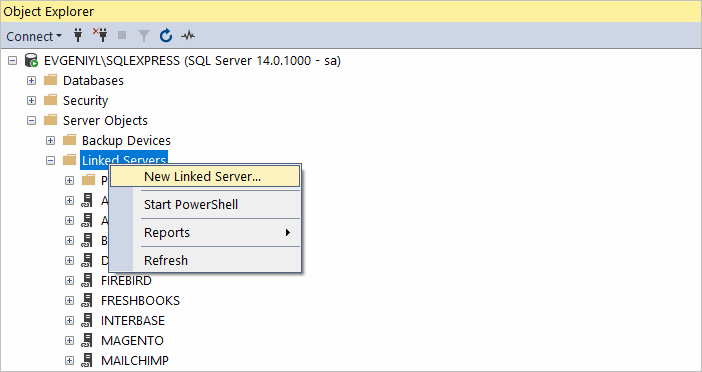The height and width of the screenshot is (372, 702).
Task: Select the FRESHBOOKS linked server name
Action: (140, 300)
